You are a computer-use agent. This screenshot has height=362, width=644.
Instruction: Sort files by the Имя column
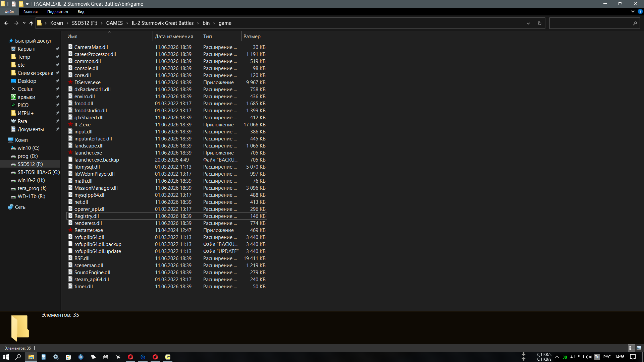(109, 37)
